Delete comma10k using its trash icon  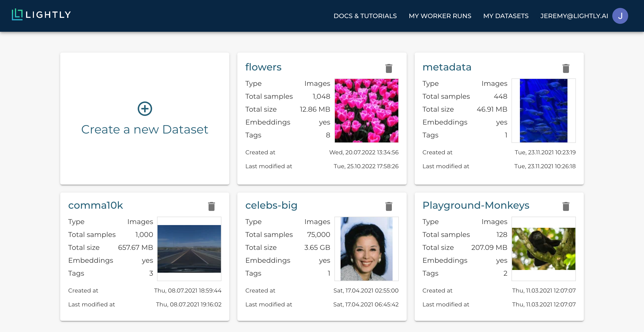click(x=211, y=206)
